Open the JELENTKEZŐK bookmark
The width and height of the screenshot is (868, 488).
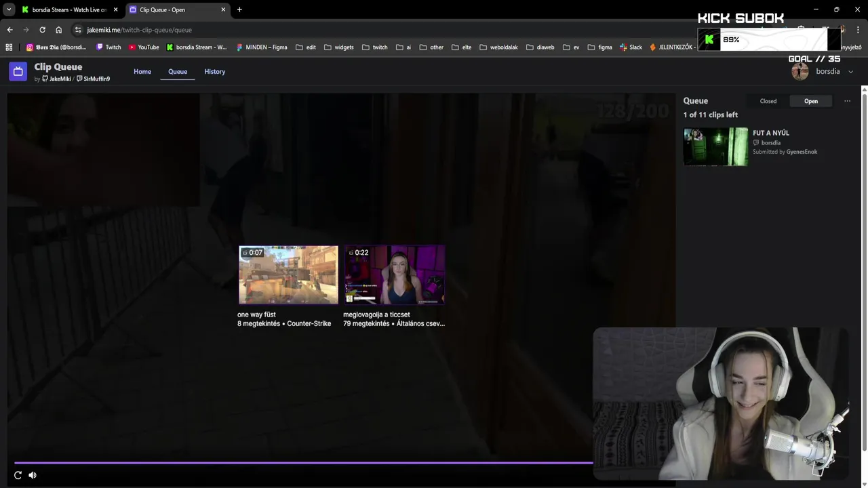tap(671, 47)
